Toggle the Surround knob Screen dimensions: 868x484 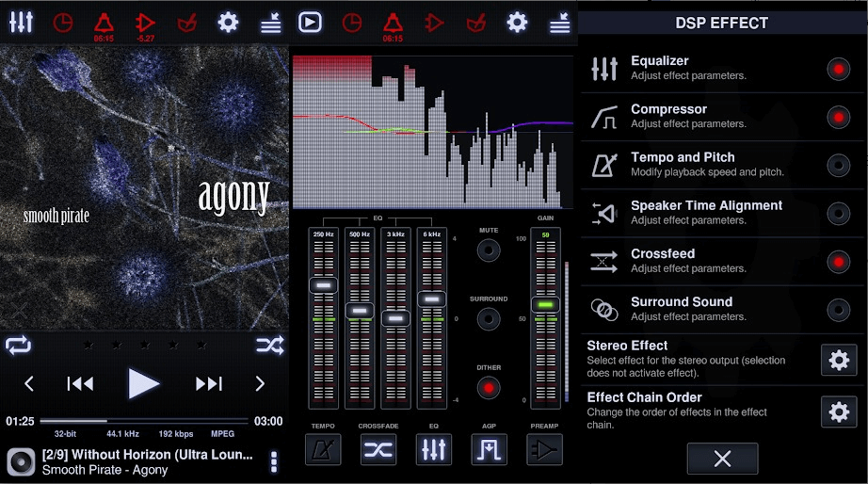(489, 319)
